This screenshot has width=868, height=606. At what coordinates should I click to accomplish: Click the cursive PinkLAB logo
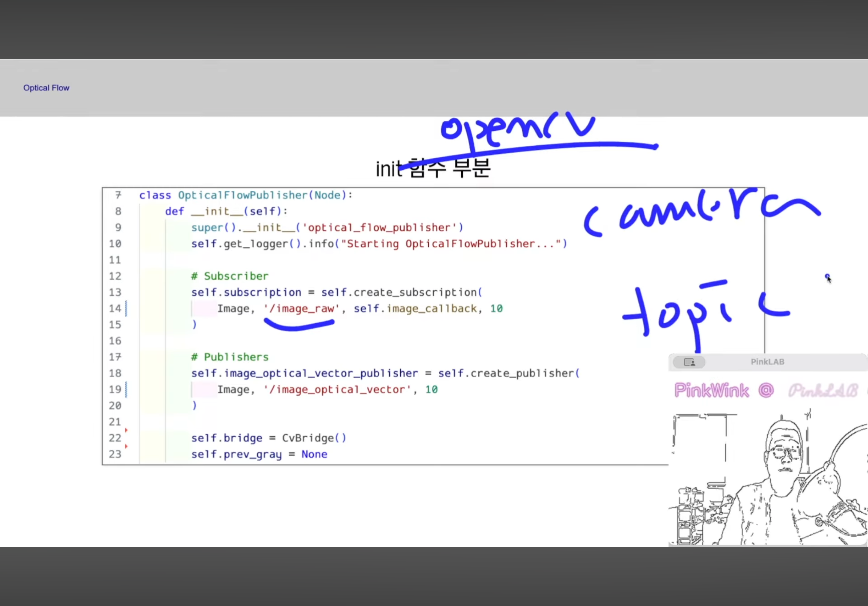pos(823,391)
